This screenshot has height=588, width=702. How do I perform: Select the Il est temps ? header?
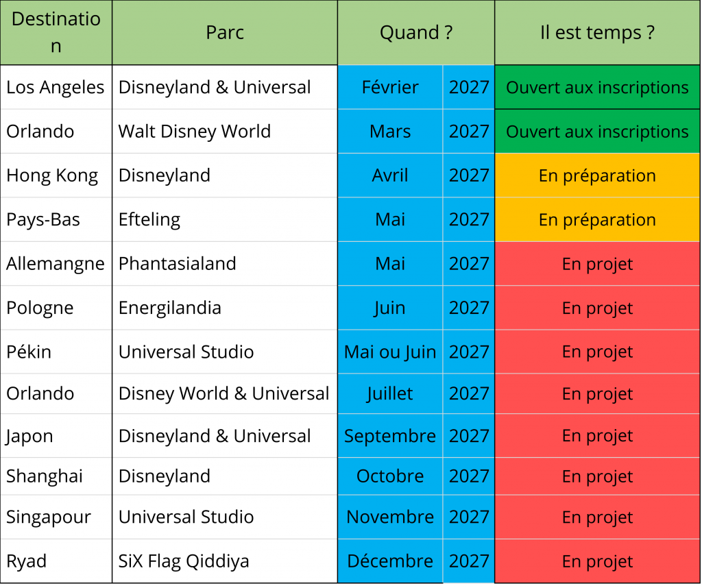point(597,33)
